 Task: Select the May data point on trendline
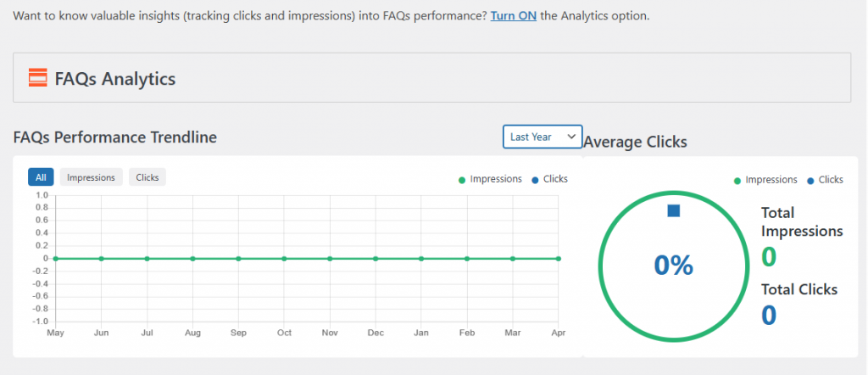[x=56, y=258]
